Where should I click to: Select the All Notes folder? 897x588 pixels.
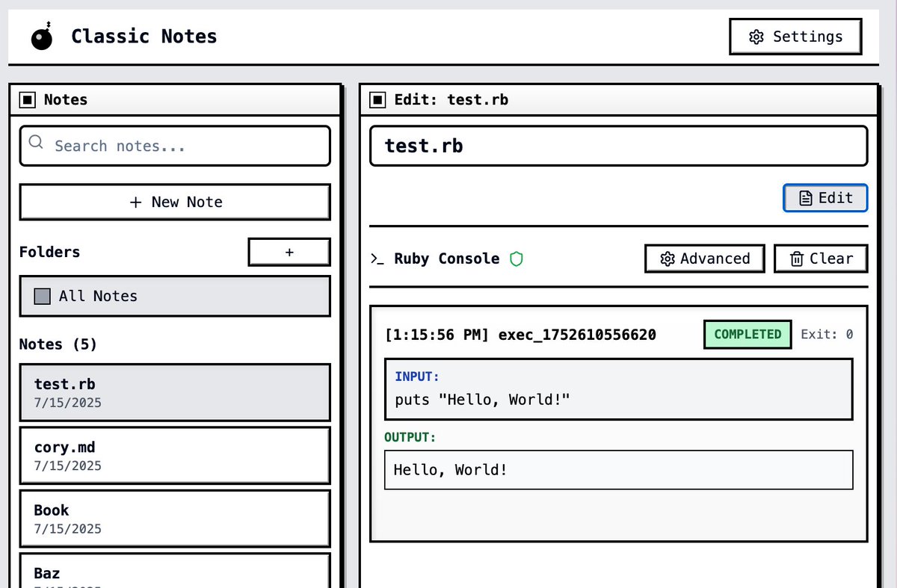click(x=175, y=296)
